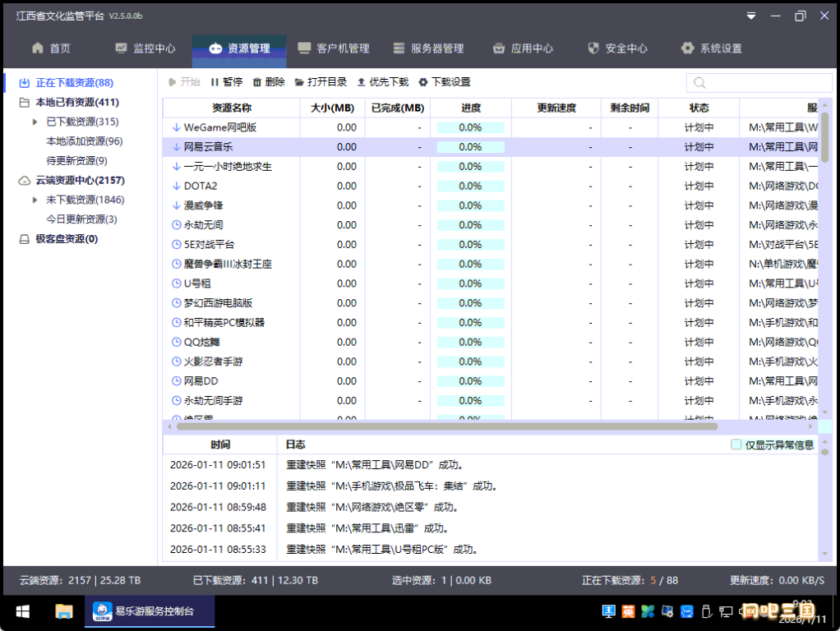Screen dimensions: 840x631
Task: Enable 仅显示异常信息 checkbox
Action: tap(736, 444)
